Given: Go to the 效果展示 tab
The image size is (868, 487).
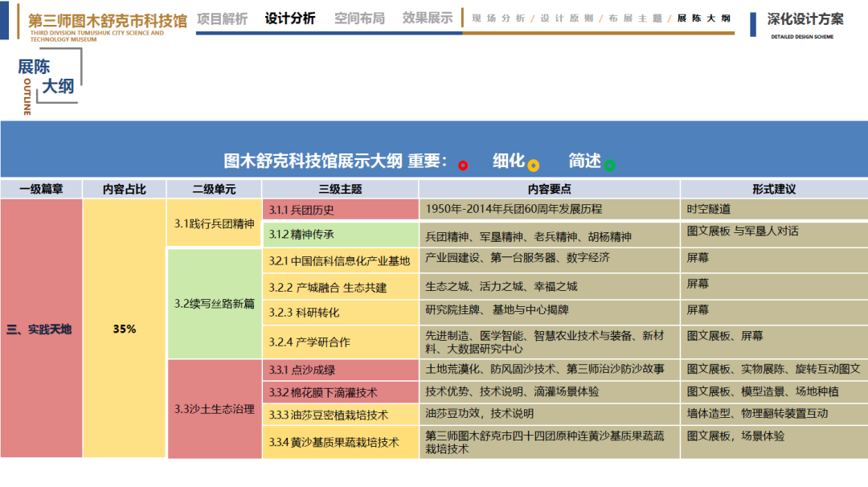Looking at the screenshot, I should [x=428, y=18].
